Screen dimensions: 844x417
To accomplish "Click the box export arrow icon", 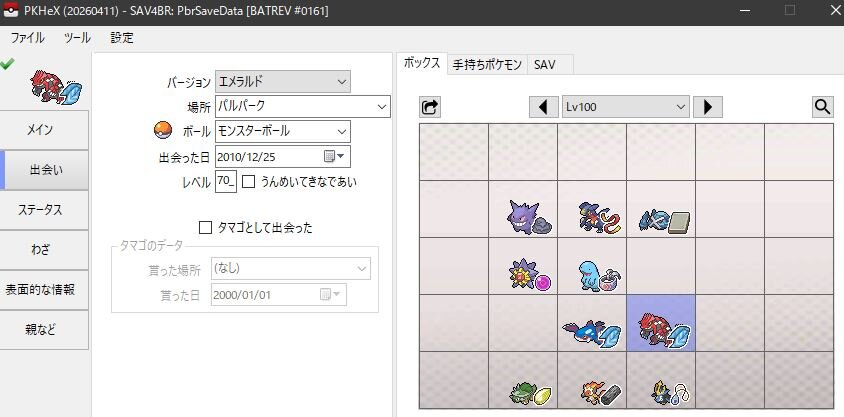I will 430,107.
